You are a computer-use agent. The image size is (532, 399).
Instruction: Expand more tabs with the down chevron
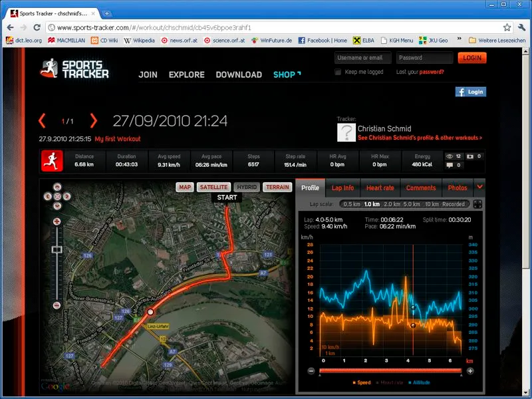point(479,187)
